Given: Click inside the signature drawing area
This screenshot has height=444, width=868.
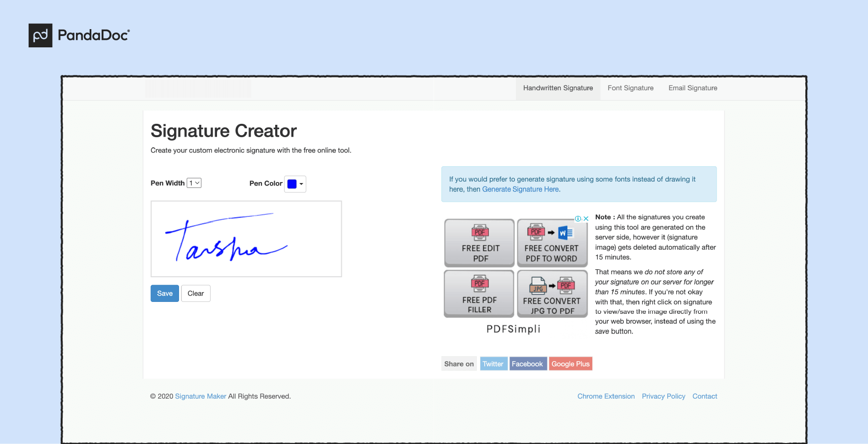Looking at the screenshot, I should [x=246, y=238].
